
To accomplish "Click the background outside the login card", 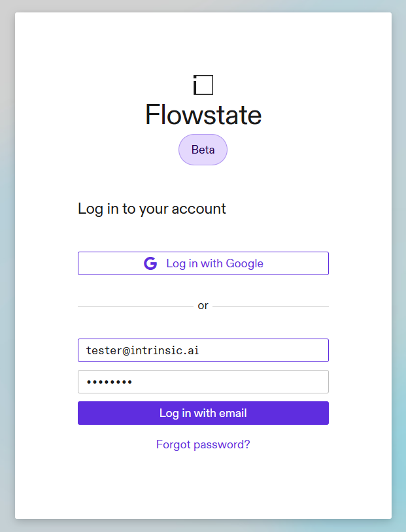I will point(7,261).
